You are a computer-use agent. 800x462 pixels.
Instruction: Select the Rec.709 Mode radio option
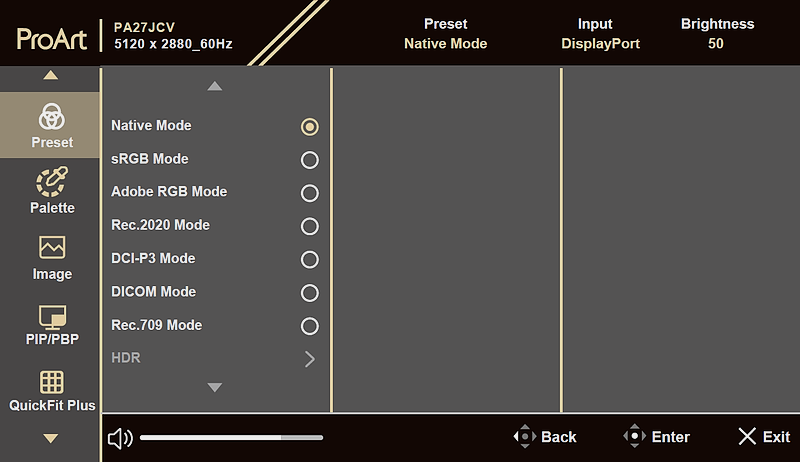[x=310, y=326]
